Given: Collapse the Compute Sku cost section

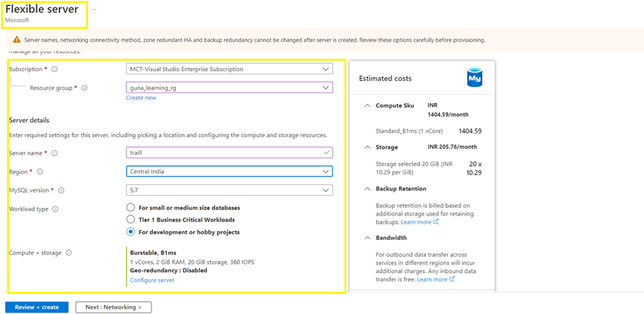Looking at the screenshot, I should tap(367, 106).
